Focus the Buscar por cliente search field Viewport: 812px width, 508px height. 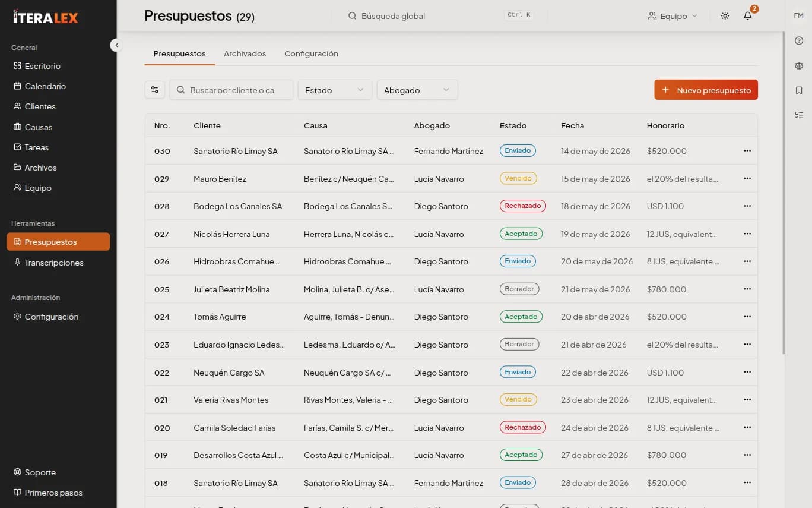coord(231,90)
